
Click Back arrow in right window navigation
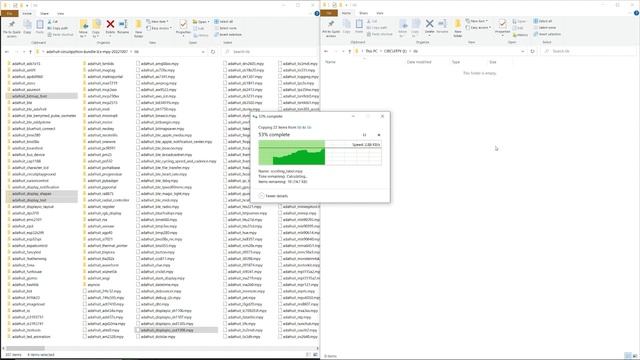click(326, 51)
